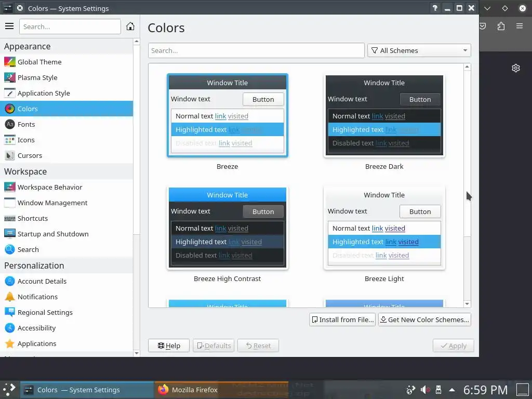532x399 pixels.
Task: Click the Defaults button
Action: pos(214,345)
